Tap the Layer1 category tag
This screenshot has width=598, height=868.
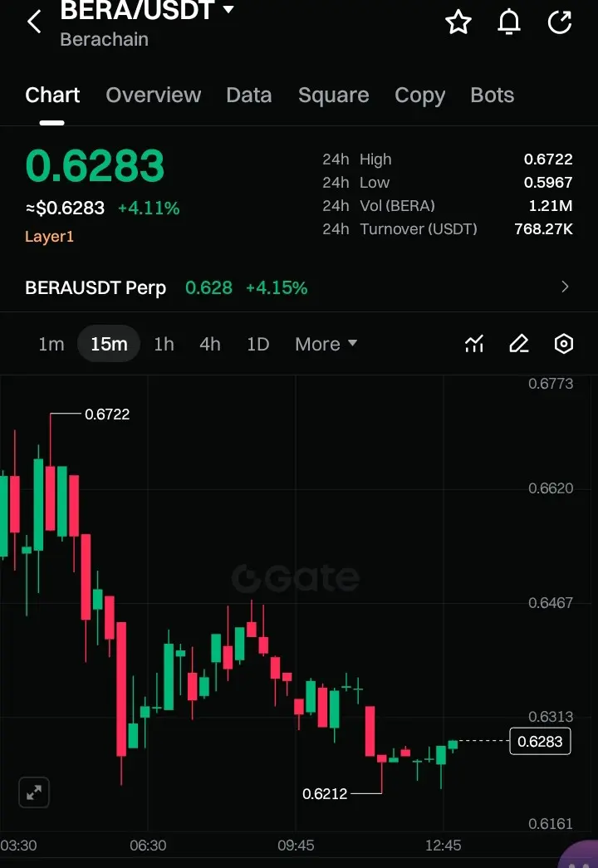(x=49, y=237)
